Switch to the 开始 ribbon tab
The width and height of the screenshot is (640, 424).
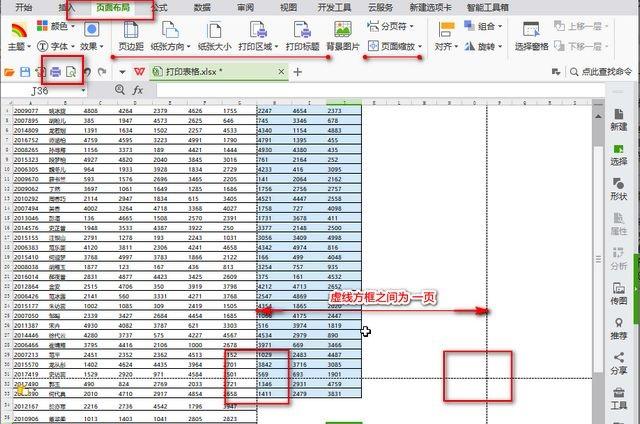(24, 7)
